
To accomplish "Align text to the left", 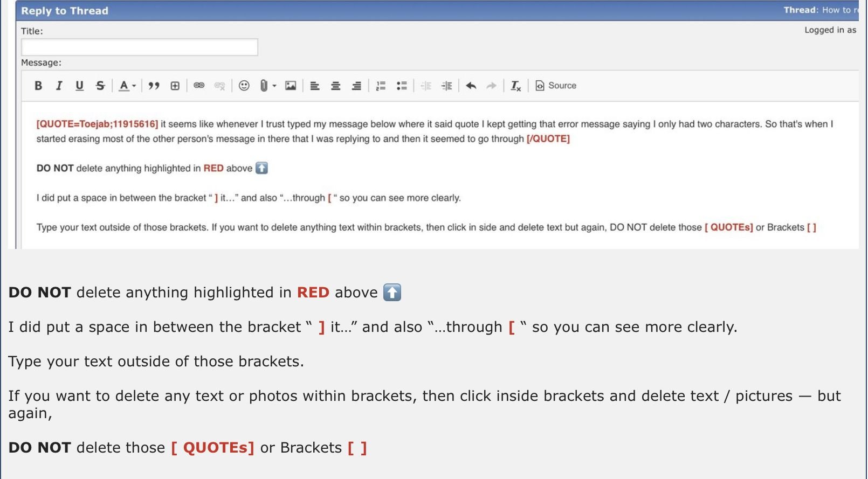I will 315,86.
